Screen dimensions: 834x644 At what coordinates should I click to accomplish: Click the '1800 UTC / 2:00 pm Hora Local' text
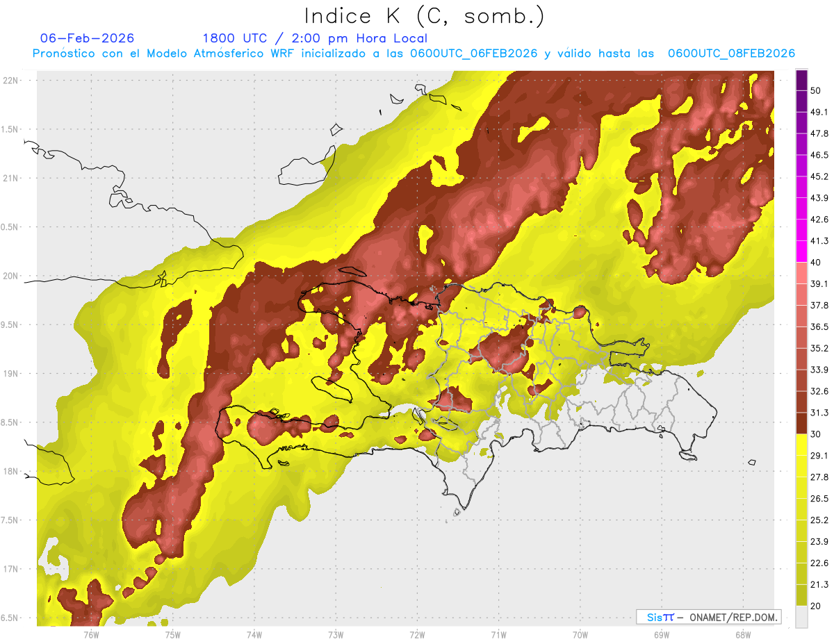tap(315, 38)
